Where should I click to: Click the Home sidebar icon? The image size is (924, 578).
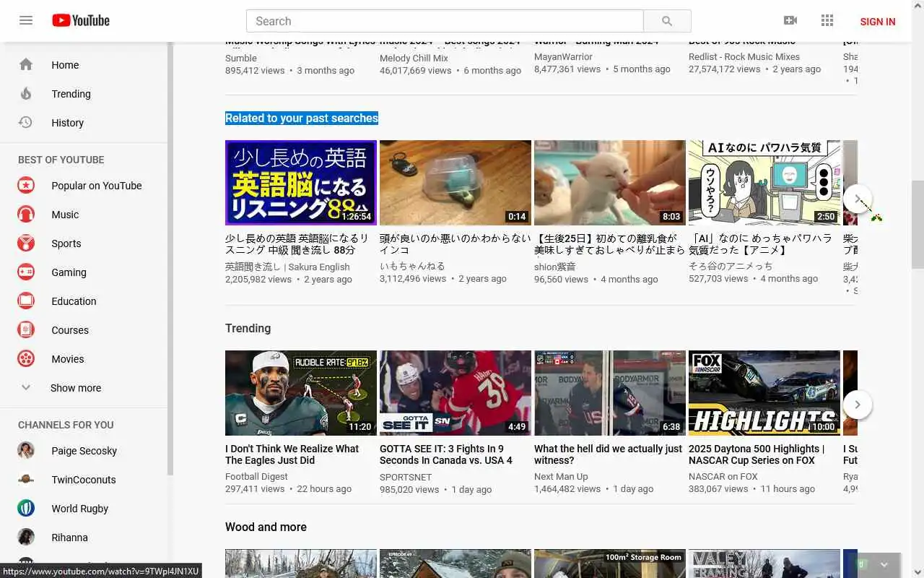26,64
